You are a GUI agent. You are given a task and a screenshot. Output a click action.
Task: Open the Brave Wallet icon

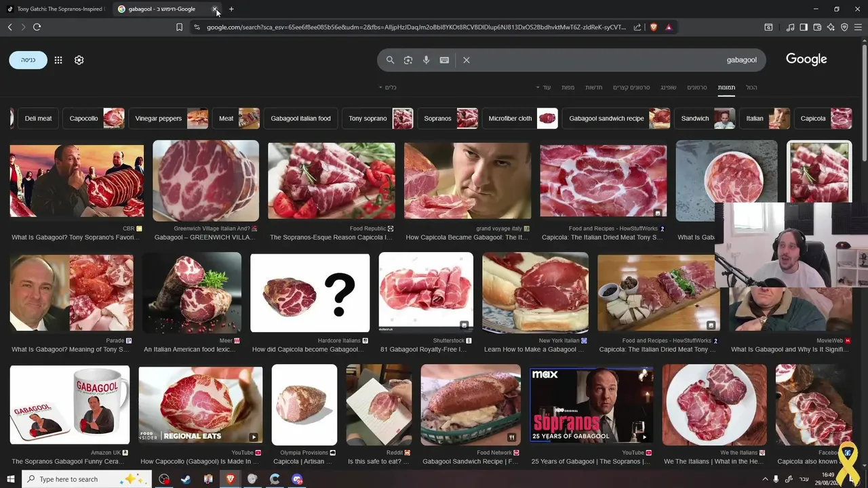817,27
